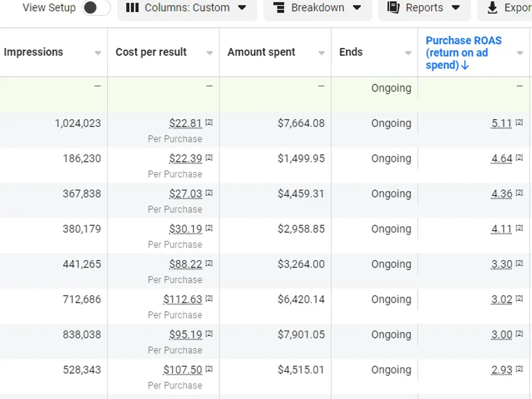Image resolution: width=532 pixels, height=399 pixels.
Task: Click the 5.11 ROAS value link
Action: 501,123
